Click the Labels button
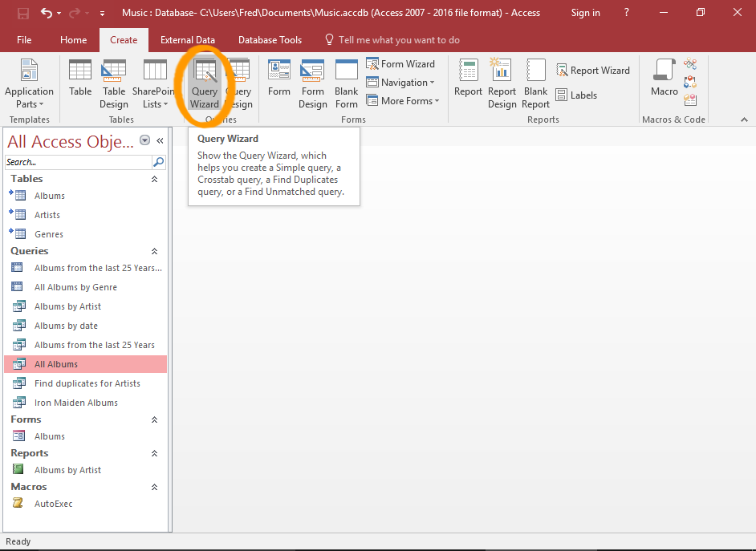756x551 pixels. pyautogui.click(x=576, y=95)
